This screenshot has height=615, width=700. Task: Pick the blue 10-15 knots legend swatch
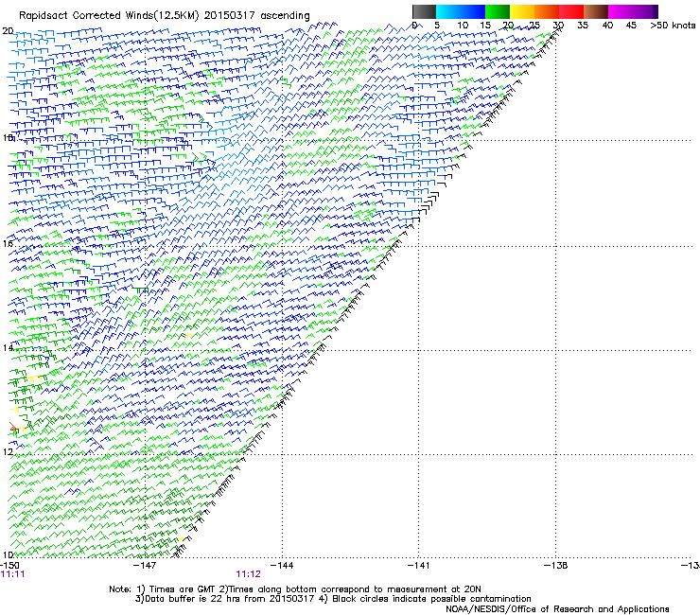click(x=473, y=11)
